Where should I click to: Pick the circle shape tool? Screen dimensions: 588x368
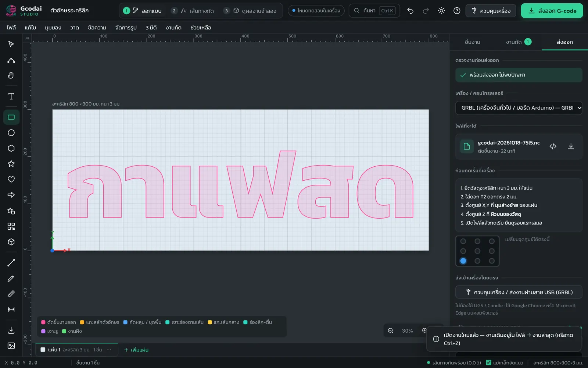11,133
